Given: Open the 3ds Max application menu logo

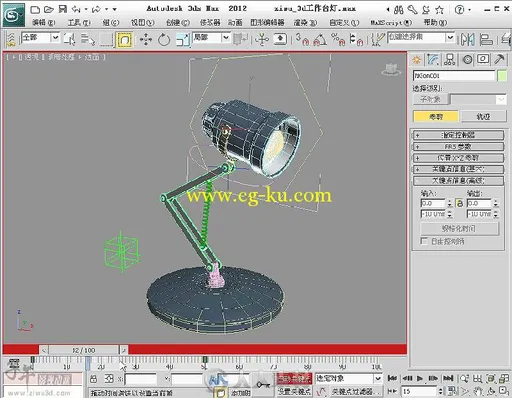Looking at the screenshot, I should tap(13, 15).
